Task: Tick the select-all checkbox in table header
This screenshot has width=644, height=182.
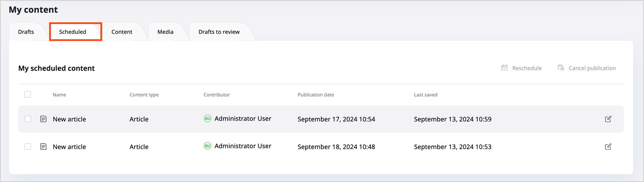Action: tap(28, 94)
